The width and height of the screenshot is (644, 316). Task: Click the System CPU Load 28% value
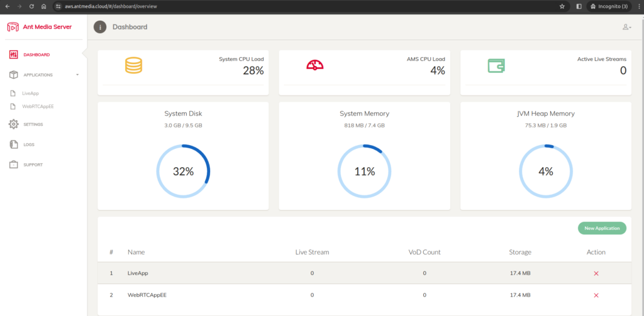(x=253, y=70)
